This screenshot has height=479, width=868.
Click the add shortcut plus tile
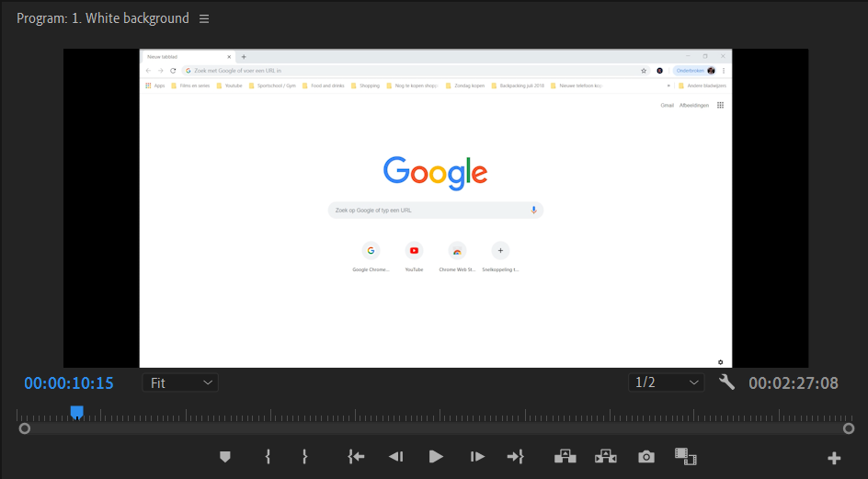(x=500, y=257)
